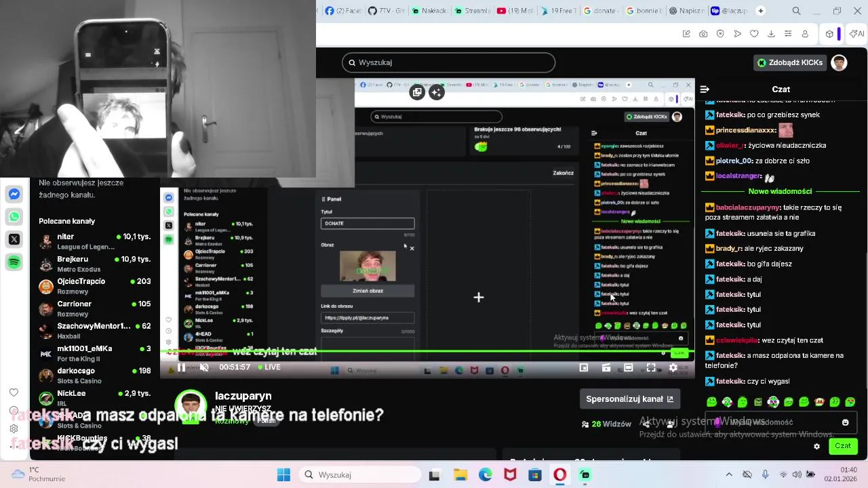The height and width of the screenshot is (488, 868).
Task: Click the stream playback progress bar
Action: tap(427, 352)
